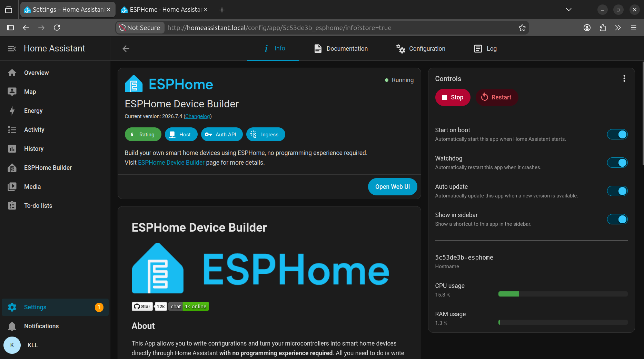The width and height of the screenshot is (644, 359).
Task: Click the Ingress chip
Action: click(x=266, y=134)
